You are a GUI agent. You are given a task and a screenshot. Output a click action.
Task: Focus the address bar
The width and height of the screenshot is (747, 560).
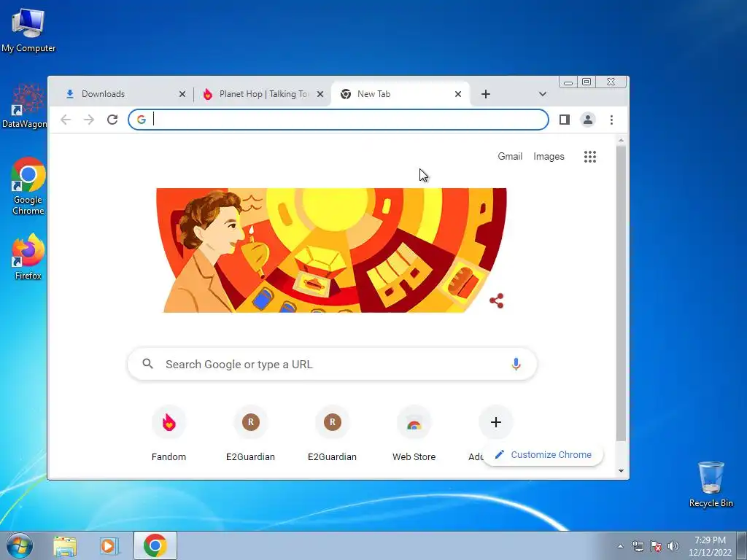tap(338, 120)
